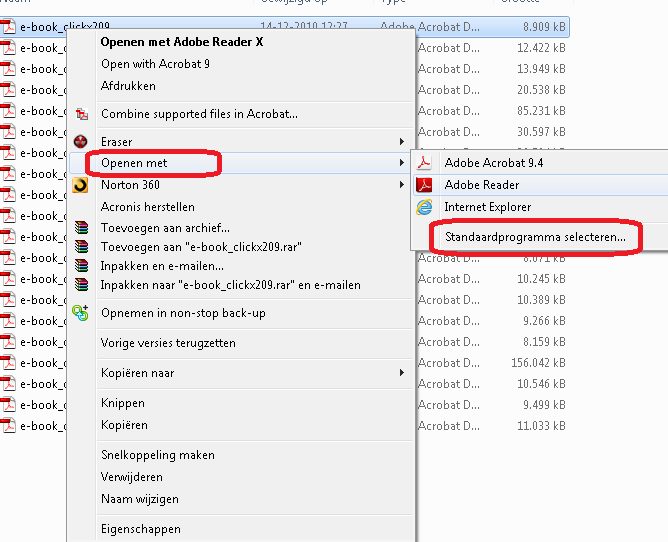The width and height of the screenshot is (668, 542).
Task: Expand the Kopiëren naar submenu arrow
Action: (401, 373)
